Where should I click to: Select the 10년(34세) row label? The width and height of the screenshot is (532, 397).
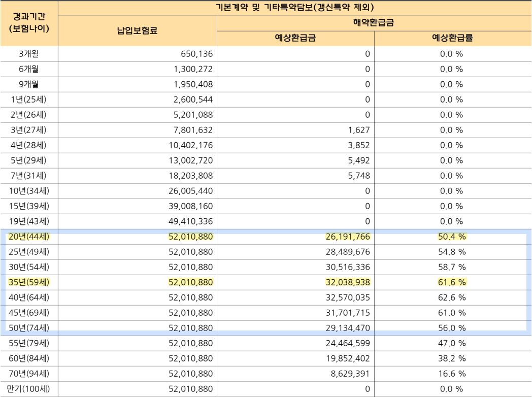coord(29,191)
